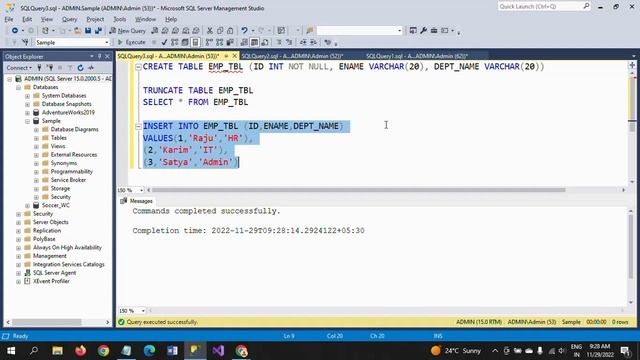Open the Messages pane zoom 150 % dropdown
The image size is (640, 360).
(x=143, y=311)
